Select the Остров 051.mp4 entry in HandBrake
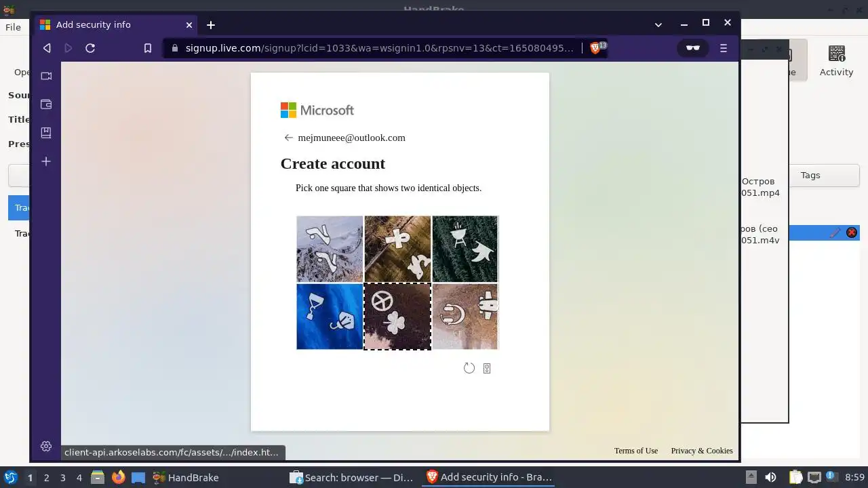868x488 pixels. (x=760, y=187)
